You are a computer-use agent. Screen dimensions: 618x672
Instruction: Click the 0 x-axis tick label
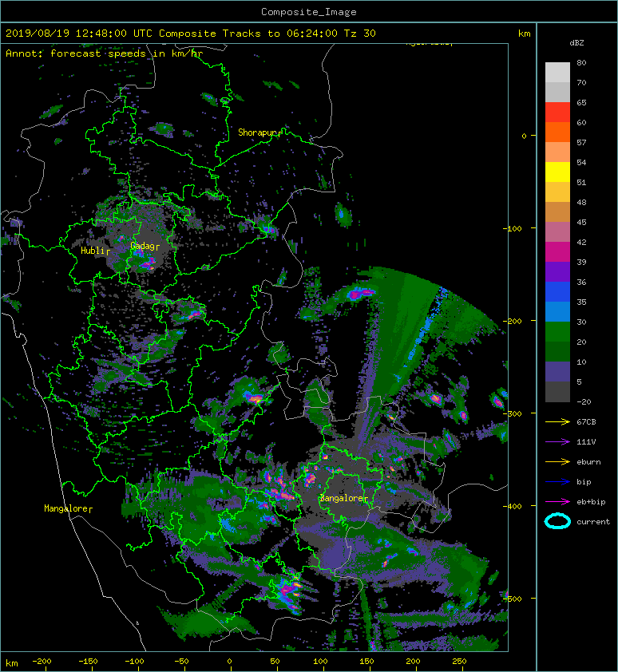click(229, 662)
